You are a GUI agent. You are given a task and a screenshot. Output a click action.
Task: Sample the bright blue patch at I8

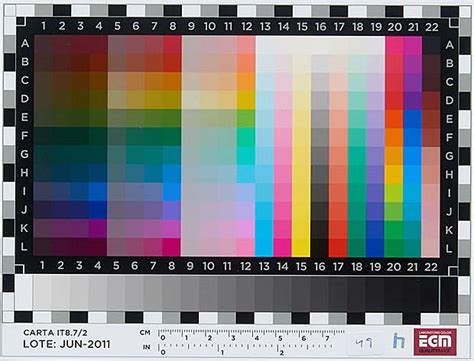tap(172, 192)
